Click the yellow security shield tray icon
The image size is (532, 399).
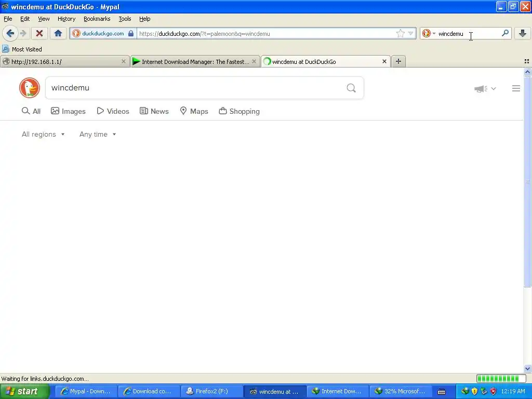474,391
